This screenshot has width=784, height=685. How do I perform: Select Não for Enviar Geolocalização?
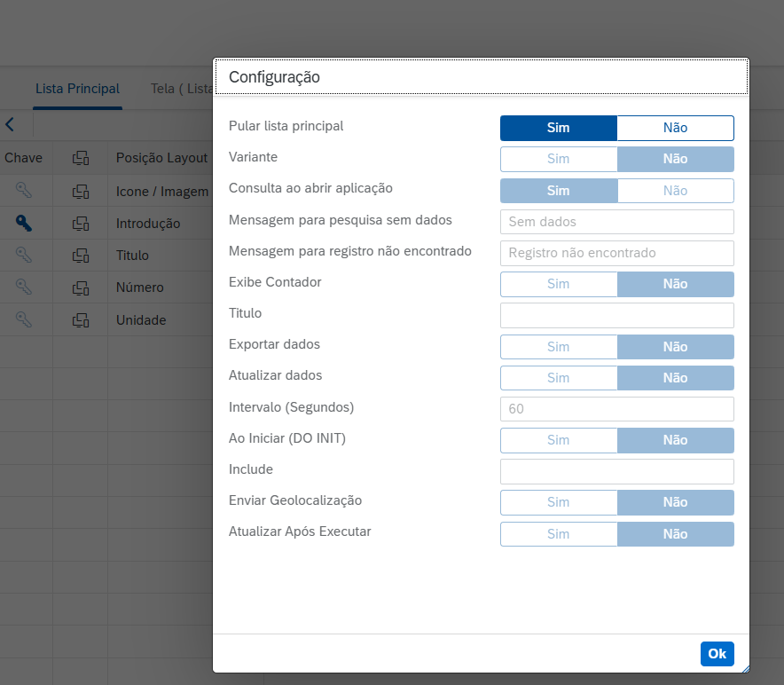[x=676, y=502]
